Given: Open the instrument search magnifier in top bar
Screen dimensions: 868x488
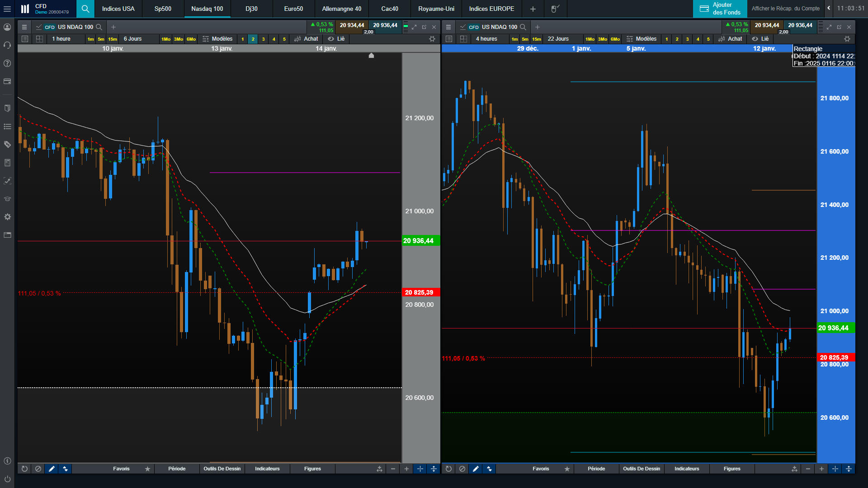Looking at the screenshot, I should point(85,9).
